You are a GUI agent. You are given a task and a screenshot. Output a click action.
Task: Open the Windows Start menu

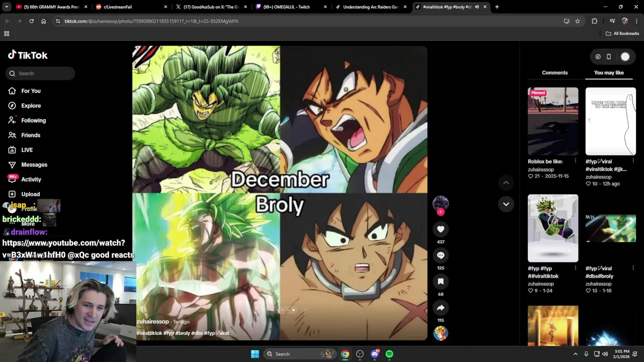coord(255,354)
